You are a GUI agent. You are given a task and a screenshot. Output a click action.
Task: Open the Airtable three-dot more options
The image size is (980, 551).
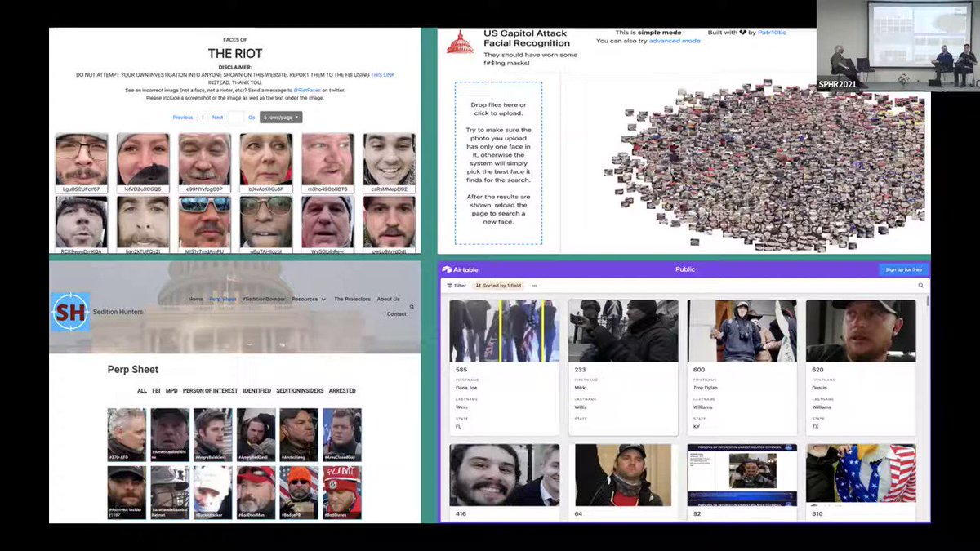pos(534,286)
